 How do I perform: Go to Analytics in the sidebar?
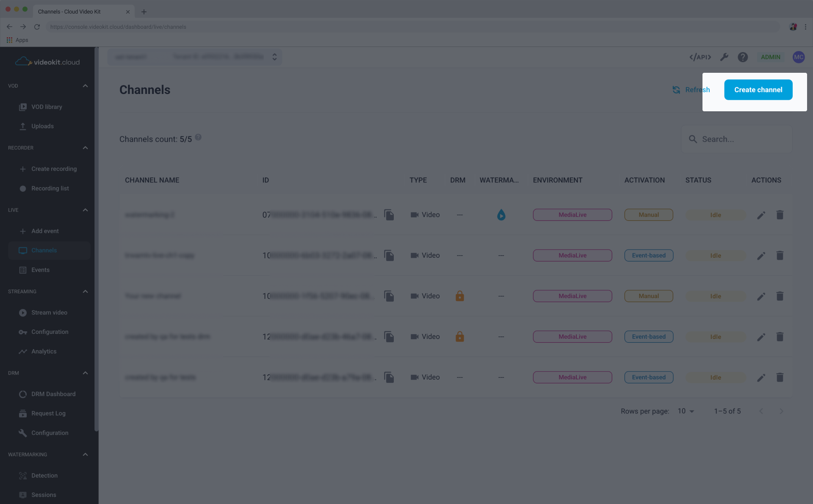pos(44,352)
